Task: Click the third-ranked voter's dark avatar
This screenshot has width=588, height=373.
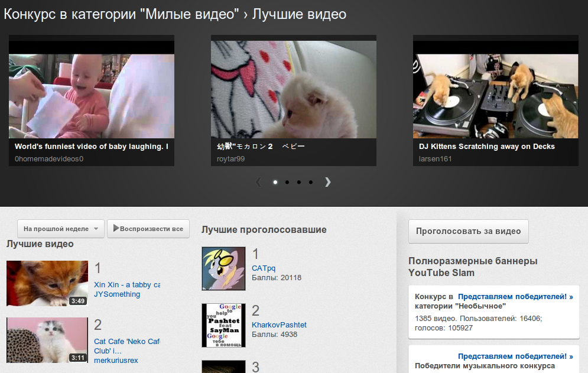Action: (x=223, y=366)
